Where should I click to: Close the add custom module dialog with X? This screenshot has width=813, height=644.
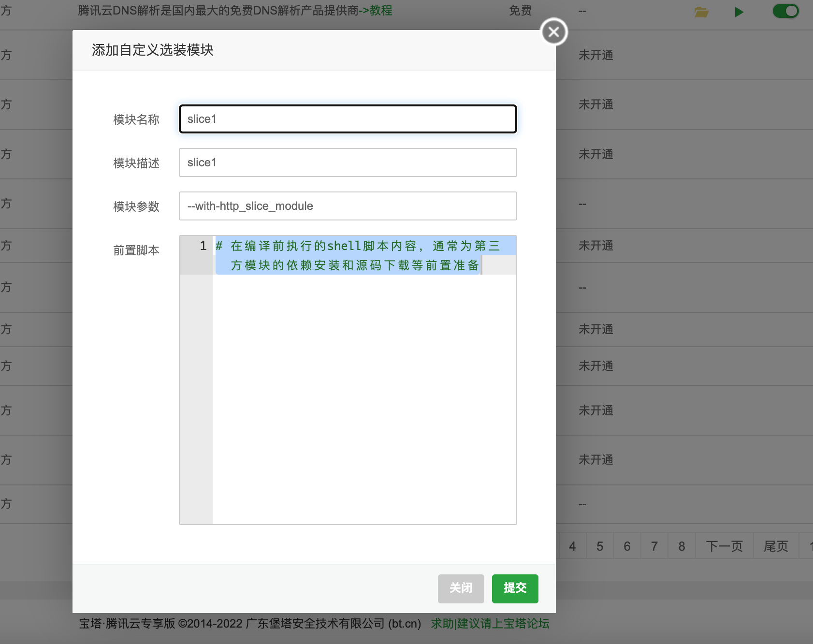point(554,32)
